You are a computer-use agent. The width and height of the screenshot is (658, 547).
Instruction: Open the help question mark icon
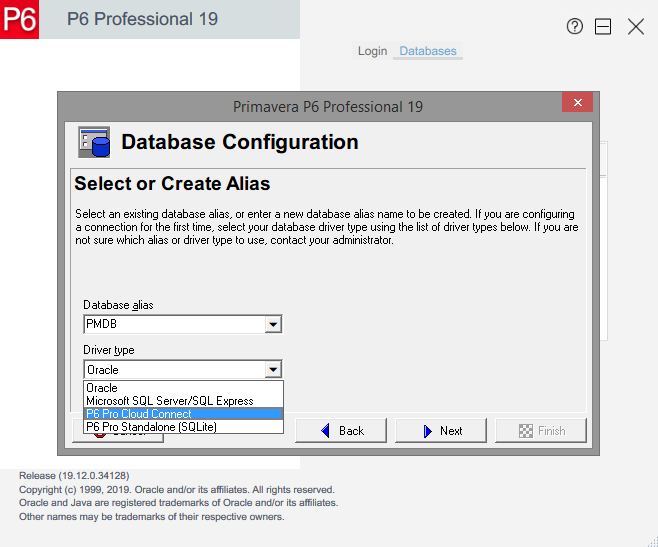click(574, 26)
